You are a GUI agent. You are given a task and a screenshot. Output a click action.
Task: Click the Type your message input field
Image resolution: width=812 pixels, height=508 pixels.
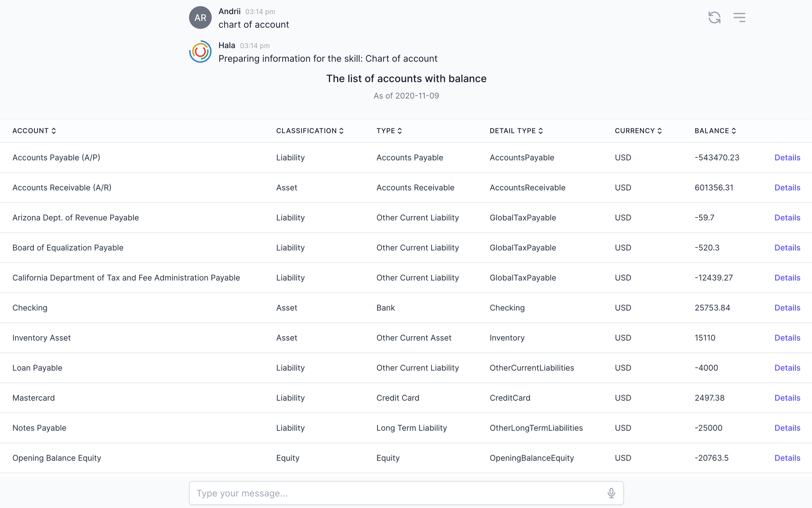[406, 493]
